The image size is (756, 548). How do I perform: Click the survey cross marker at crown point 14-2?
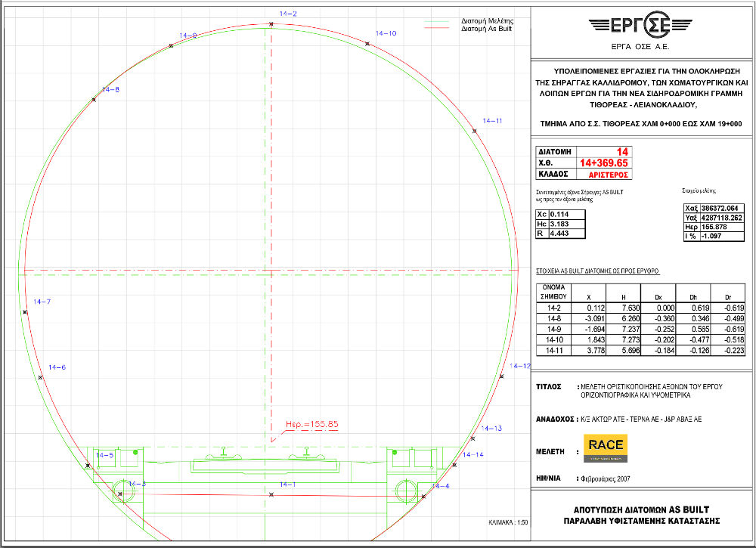coord(271,23)
